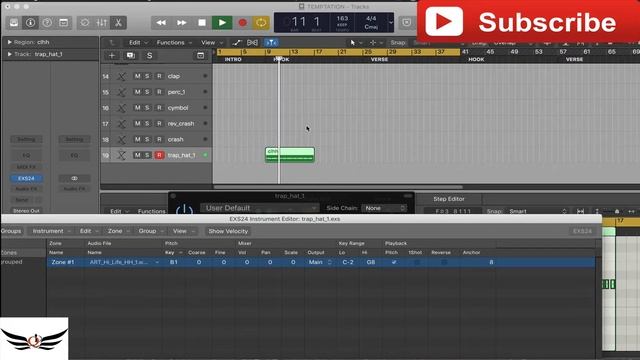Show the Toolbar display icon
This screenshot has width=640, height=360.
64,23
